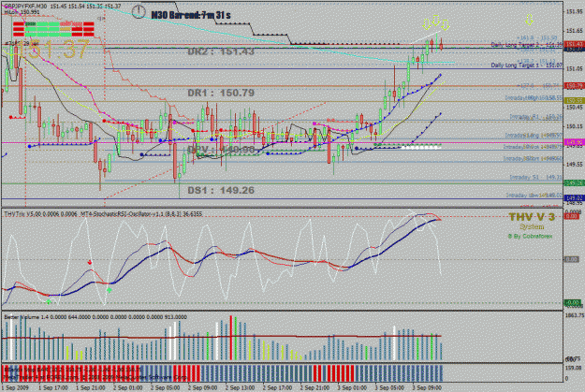Select the DS1 : 149.26 pivot label

[221, 190]
